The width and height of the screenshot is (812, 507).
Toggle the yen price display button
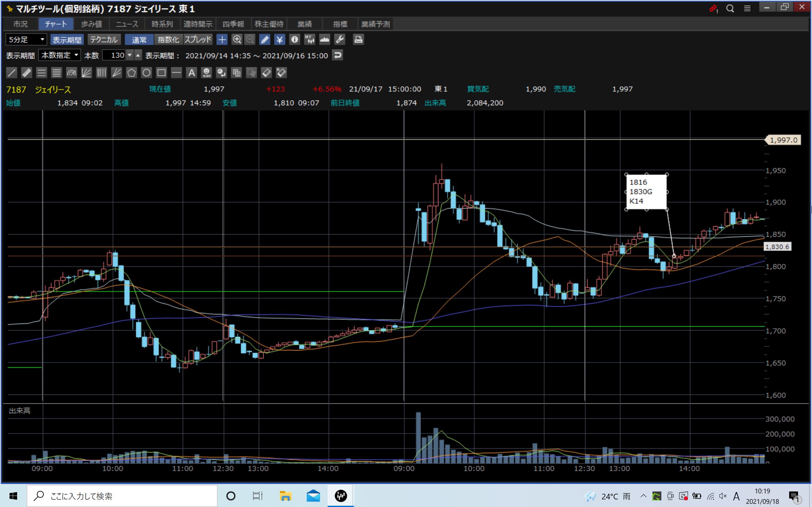pos(279,40)
